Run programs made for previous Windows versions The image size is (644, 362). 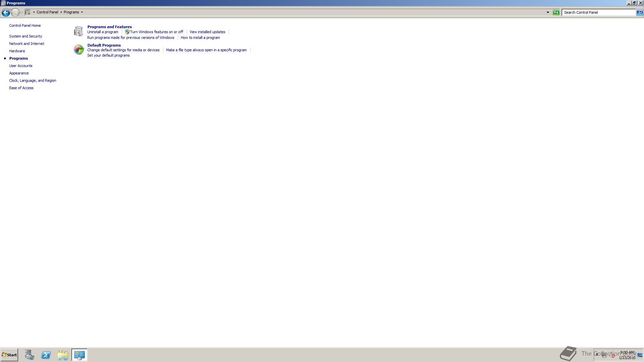(130, 38)
